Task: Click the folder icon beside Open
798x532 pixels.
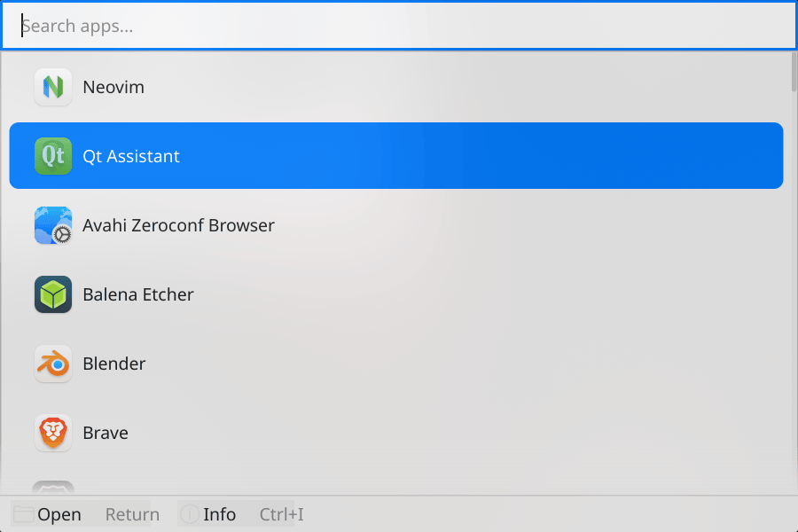Action: click(x=23, y=514)
